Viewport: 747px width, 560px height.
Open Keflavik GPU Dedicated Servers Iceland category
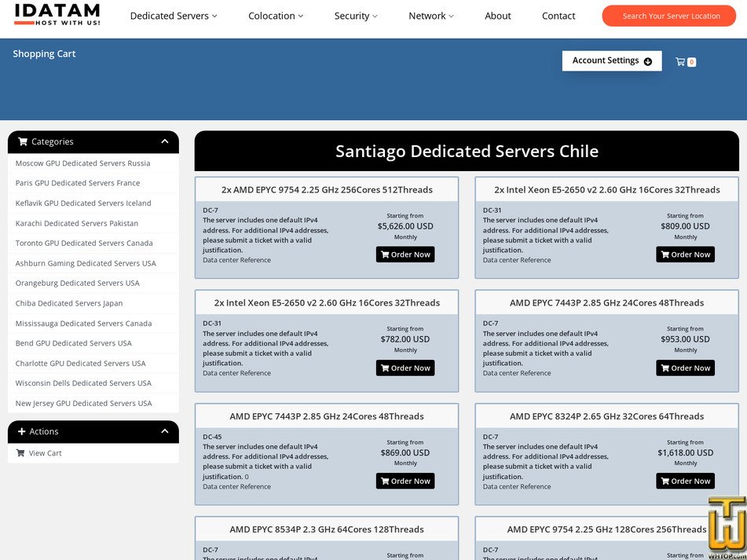83,203
